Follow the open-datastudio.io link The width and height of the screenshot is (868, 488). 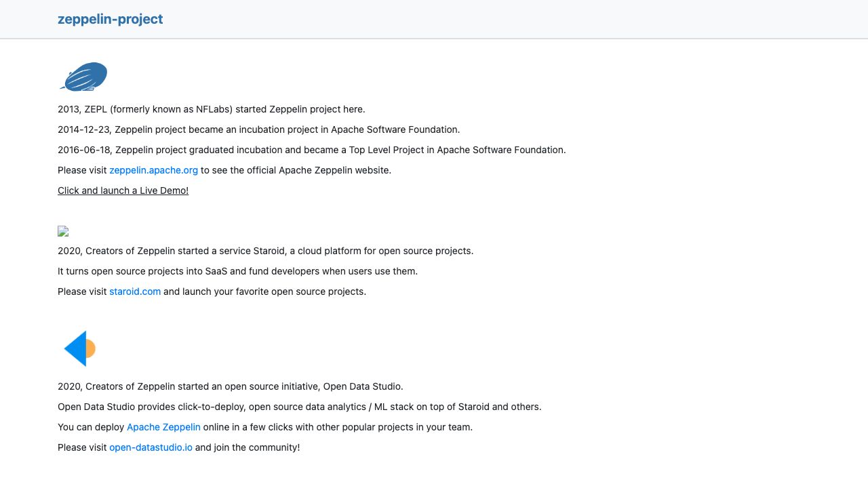(151, 447)
